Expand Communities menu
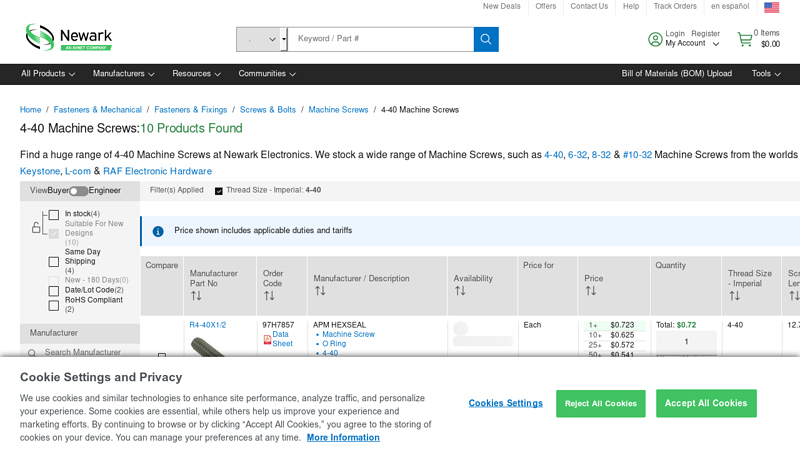Image resolution: width=800 pixels, height=450 pixels. click(267, 73)
